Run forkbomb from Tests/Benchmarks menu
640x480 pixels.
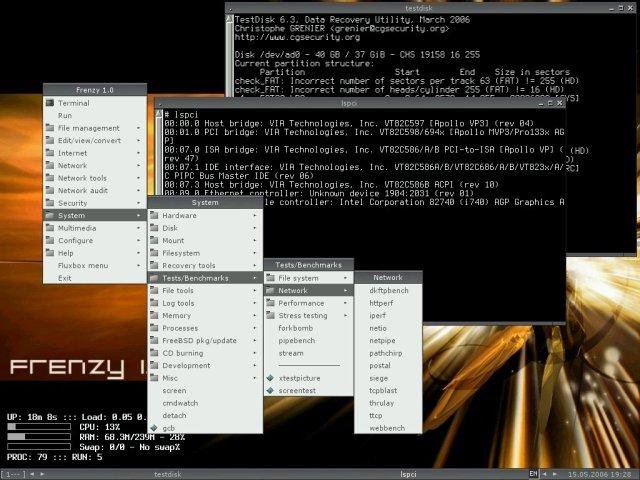(295, 327)
